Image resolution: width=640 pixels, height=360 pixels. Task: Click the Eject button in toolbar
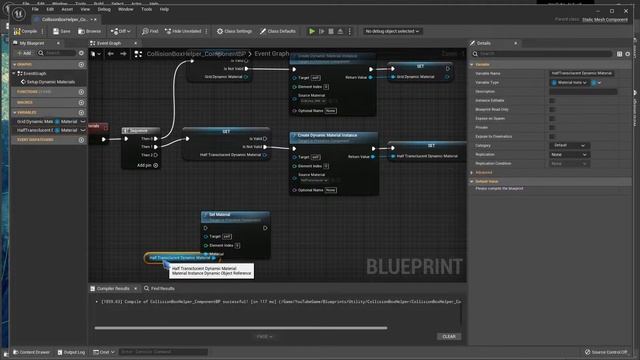(x=340, y=31)
